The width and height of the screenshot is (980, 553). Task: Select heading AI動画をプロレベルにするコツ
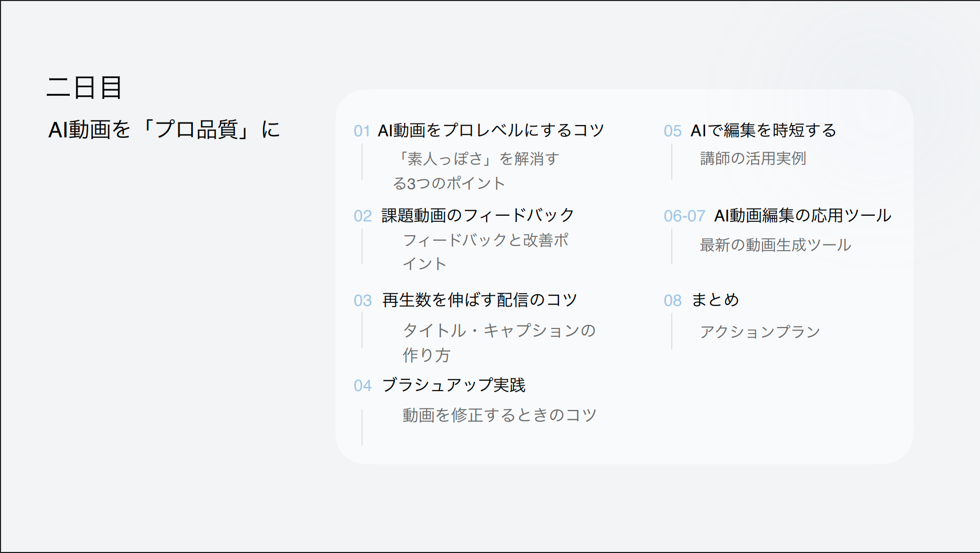pyautogui.click(x=491, y=131)
